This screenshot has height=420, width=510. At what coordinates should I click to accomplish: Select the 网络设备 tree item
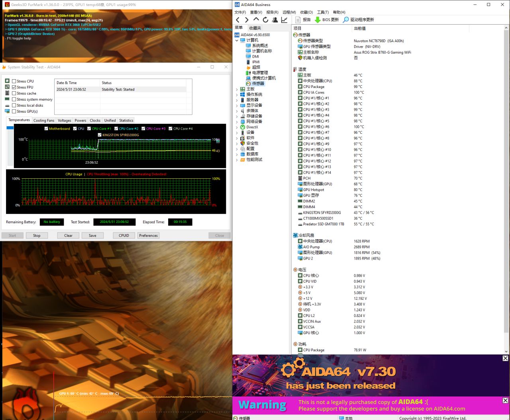[x=254, y=121]
